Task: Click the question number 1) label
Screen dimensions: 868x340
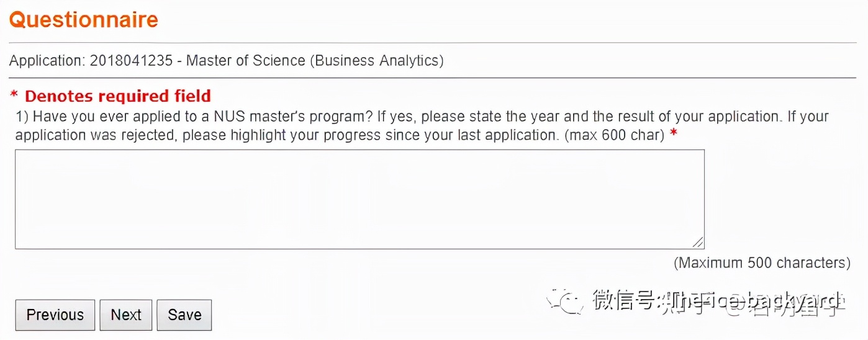Action: coord(22,117)
